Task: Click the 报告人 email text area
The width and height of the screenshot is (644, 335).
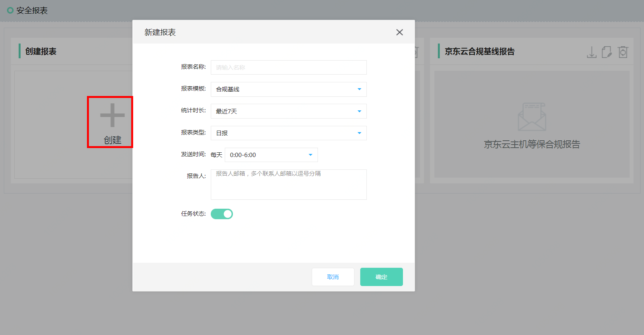Action: coord(289,185)
